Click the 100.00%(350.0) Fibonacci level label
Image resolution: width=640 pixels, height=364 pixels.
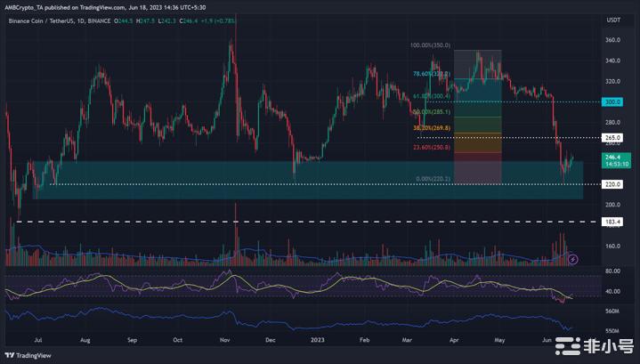(431, 45)
